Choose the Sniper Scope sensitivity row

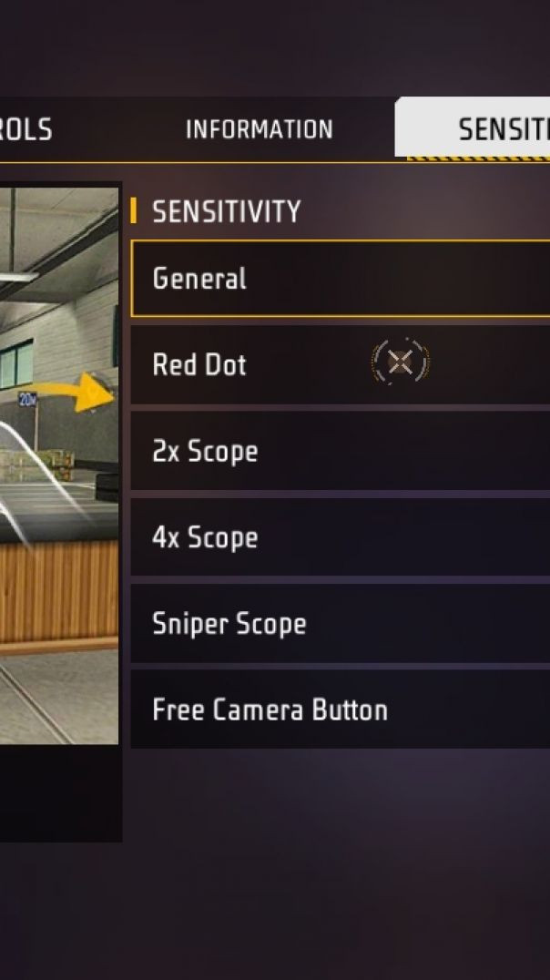[x=341, y=623]
